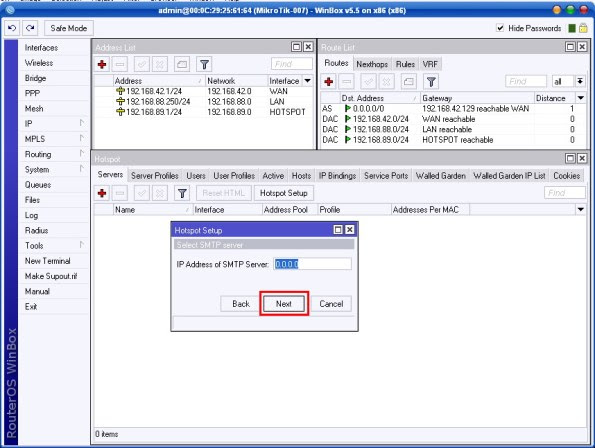Screen dimensions: 595x448
Task: Open the Address List columns dropdown arrow
Action: 307,81
